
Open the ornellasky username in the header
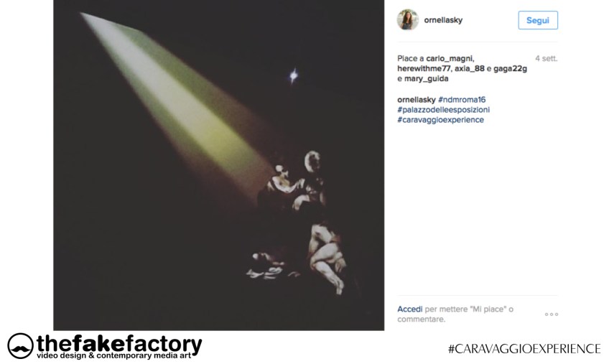pyautogui.click(x=443, y=20)
